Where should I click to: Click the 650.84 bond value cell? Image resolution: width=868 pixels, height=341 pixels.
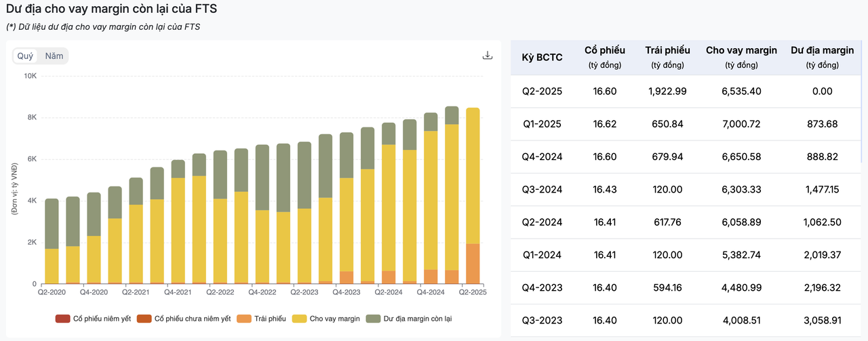coord(668,124)
